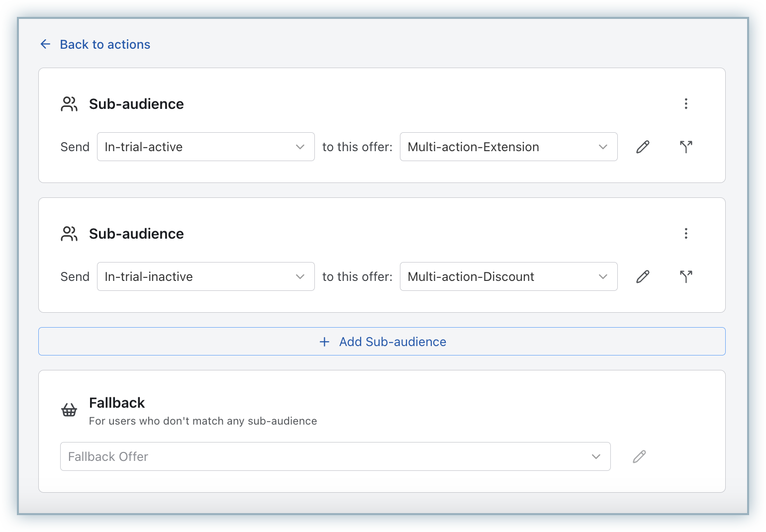This screenshot has height=532, width=766.
Task: Click the people icon of the first Sub-audience
Action: point(69,104)
